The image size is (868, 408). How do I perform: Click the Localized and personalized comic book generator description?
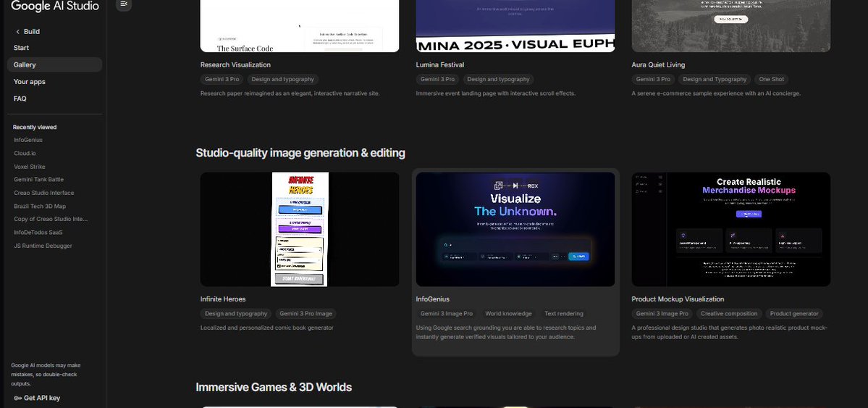(267, 328)
